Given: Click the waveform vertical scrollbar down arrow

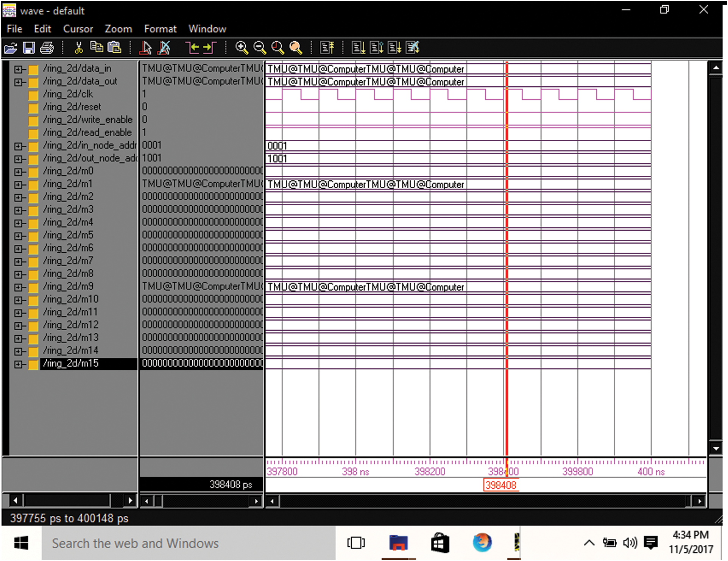Looking at the screenshot, I should [x=716, y=449].
